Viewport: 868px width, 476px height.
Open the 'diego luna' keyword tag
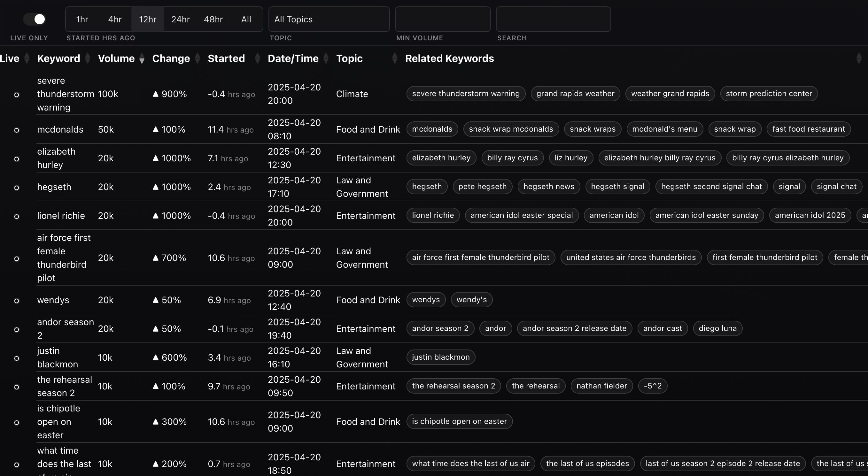718,328
